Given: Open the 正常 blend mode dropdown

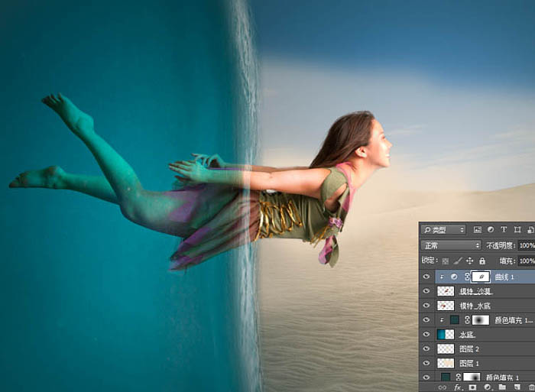Looking at the screenshot, I should pyautogui.click(x=451, y=245).
